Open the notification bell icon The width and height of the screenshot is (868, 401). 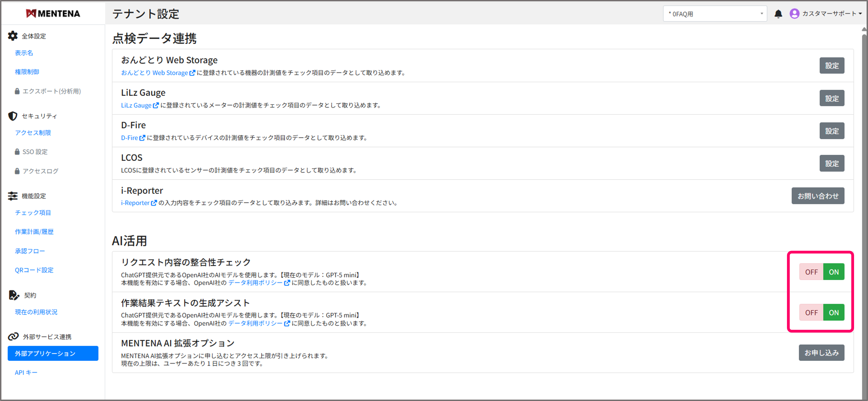tap(778, 14)
